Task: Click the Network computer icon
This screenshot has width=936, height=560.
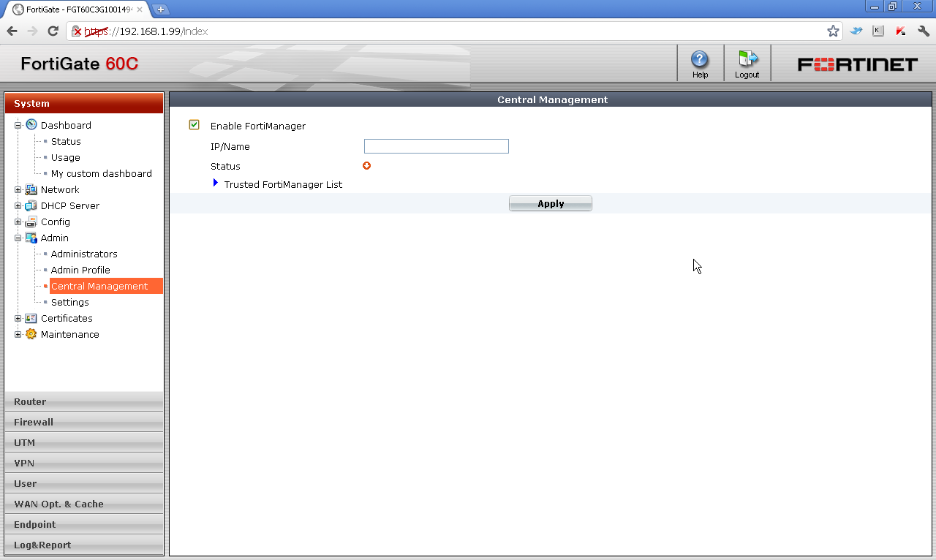Action: [x=31, y=189]
